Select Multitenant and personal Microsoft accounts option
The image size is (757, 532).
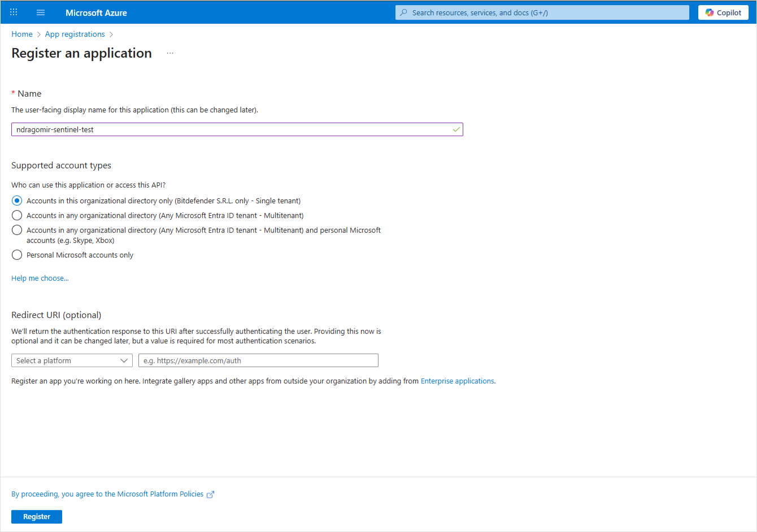pyautogui.click(x=17, y=230)
